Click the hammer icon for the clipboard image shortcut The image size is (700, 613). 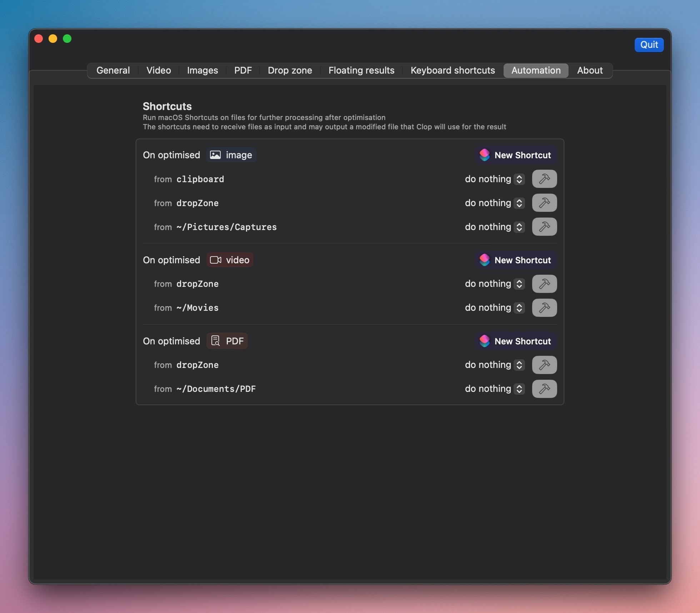[x=544, y=179]
